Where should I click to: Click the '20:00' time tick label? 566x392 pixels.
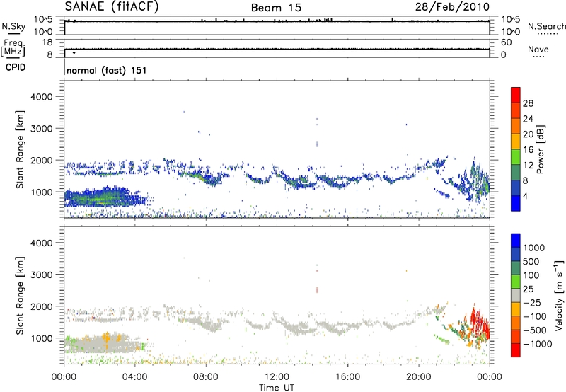point(418,377)
